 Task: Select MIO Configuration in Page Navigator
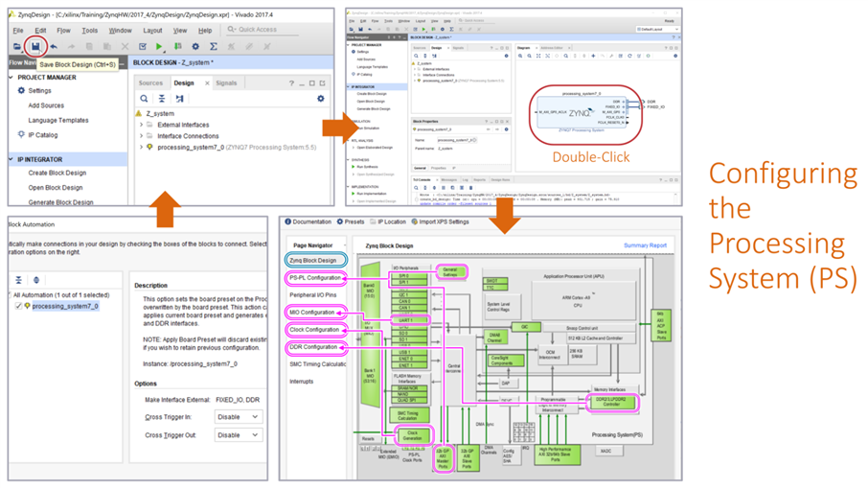click(x=312, y=313)
